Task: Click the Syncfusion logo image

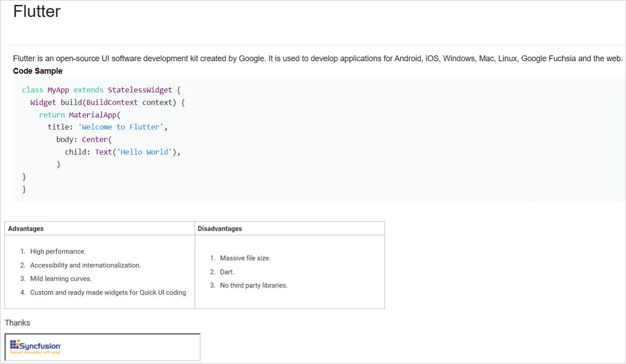Action: [36, 347]
